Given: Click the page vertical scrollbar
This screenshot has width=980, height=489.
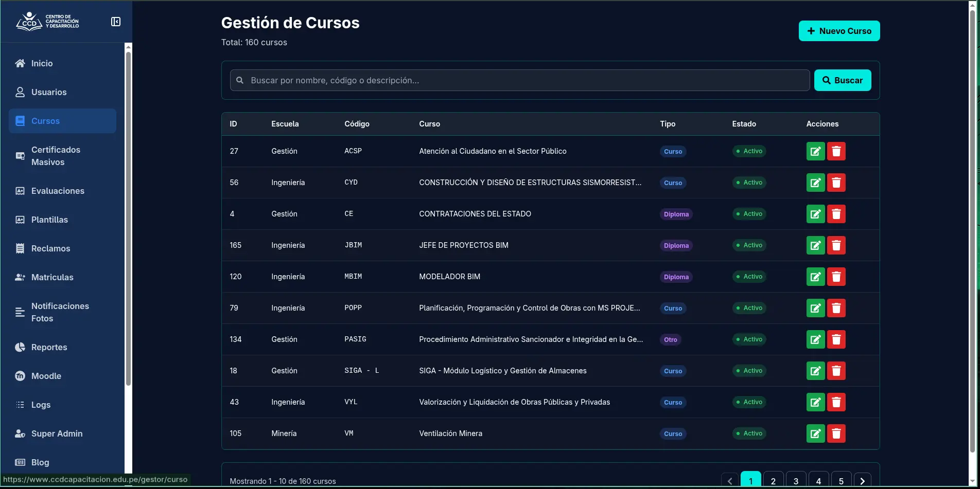Looking at the screenshot, I should tap(972, 231).
